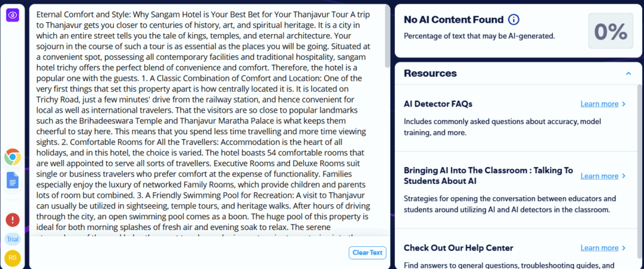Click the purple eye icon in sidebar
This screenshot has width=644, height=269.
pyautogui.click(x=13, y=14)
